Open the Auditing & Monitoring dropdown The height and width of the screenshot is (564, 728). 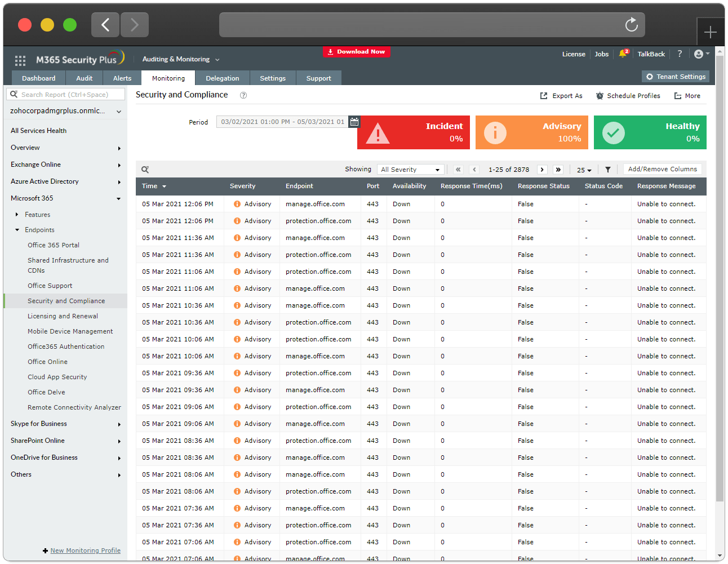tap(181, 59)
